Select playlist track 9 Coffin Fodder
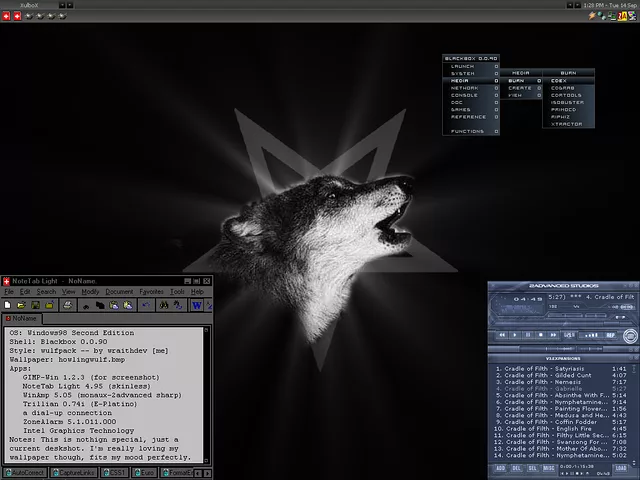 pyautogui.click(x=561, y=422)
